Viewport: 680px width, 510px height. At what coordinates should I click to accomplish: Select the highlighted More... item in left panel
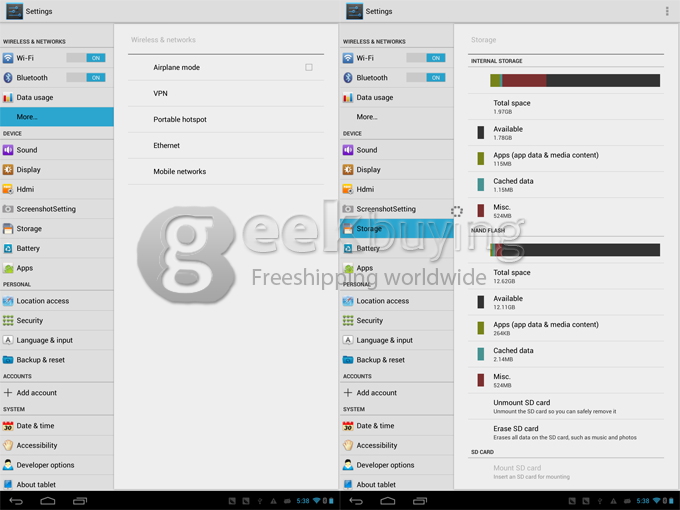[x=57, y=117]
